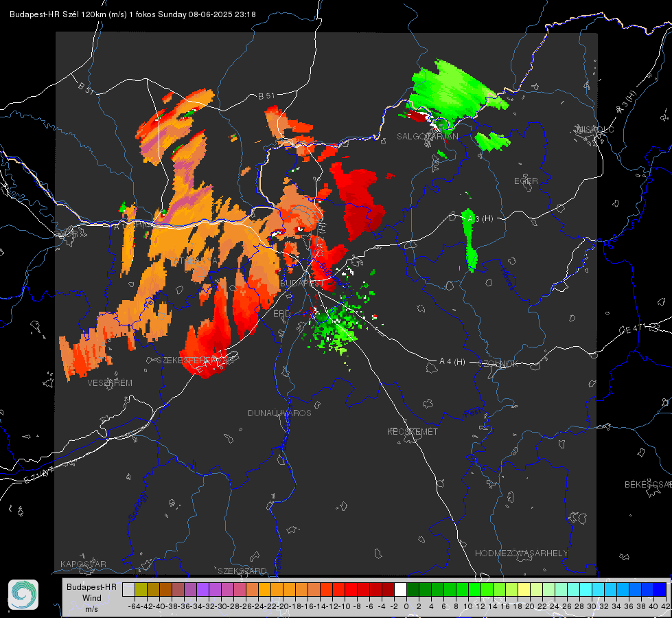This screenshot has height=618, width=672.
Task: Click the HODMEZOVASARHELY city label
Action: 521,553
